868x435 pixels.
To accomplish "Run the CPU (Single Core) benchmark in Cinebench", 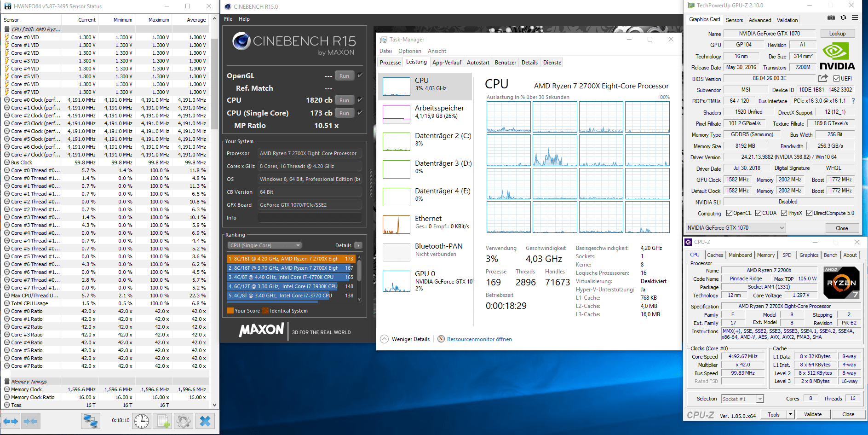I will click(345, 113).
